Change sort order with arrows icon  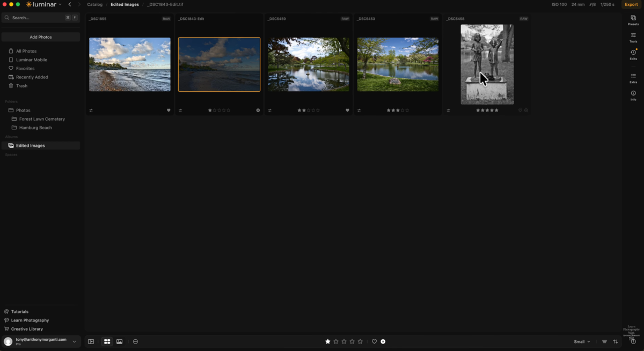pos(616,341)
